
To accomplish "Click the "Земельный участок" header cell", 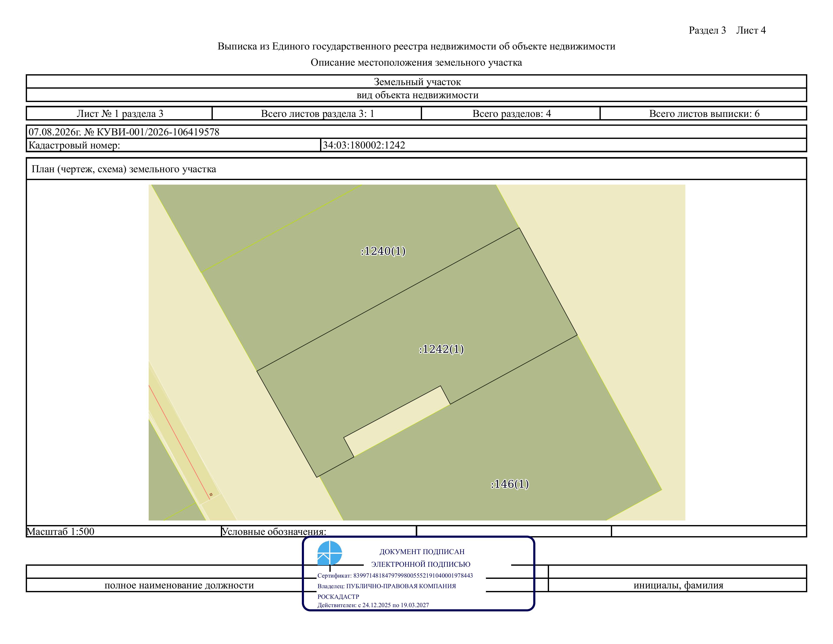I will click(417, 82).
